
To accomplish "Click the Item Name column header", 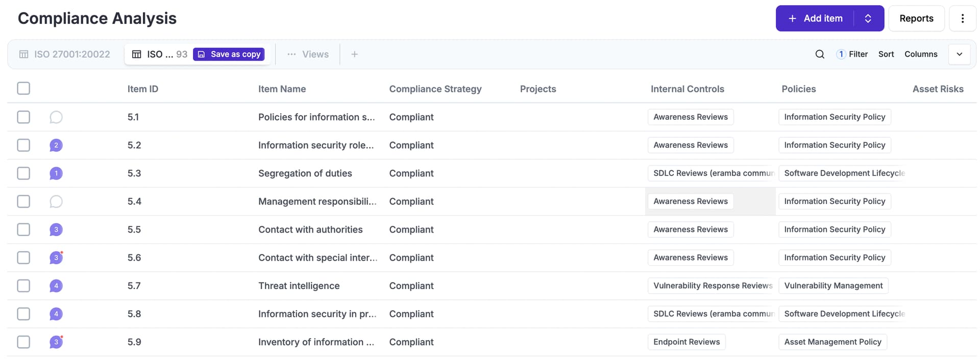I will click(x=282, y=89).
